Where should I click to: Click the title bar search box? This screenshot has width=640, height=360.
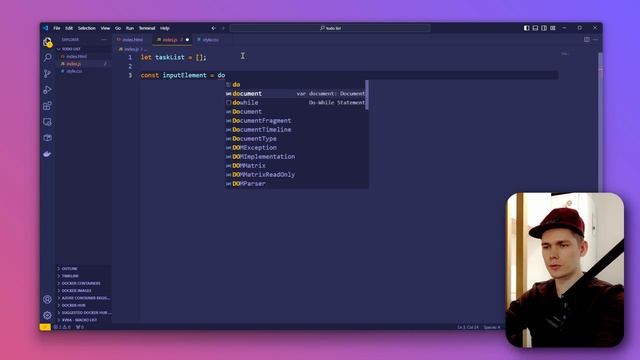tap(330, 28)
